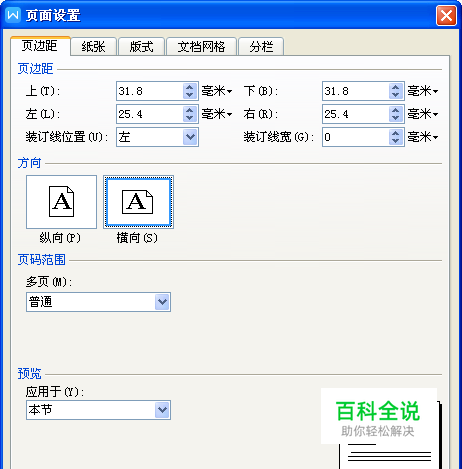The height and width of the screenshot is (469, 462).
Task: Click the 上(T) margin input field
Action: point(150,91)
